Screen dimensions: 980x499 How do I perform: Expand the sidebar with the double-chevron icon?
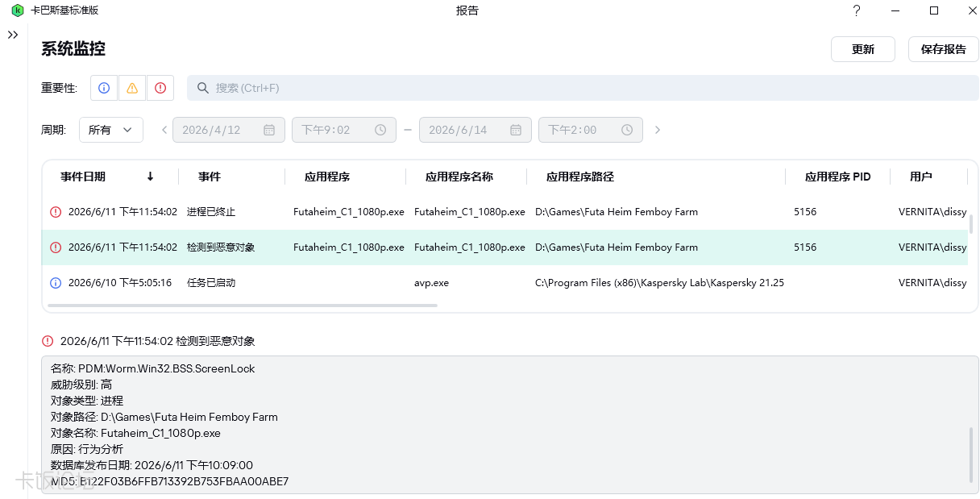[13, 35]
